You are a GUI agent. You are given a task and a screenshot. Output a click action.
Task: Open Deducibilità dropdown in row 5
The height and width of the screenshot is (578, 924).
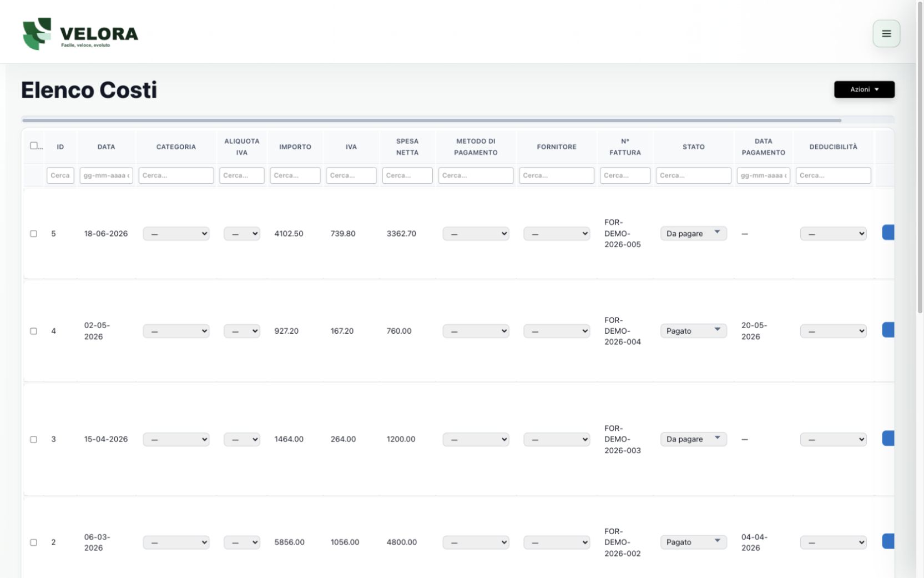pyautogui.click(x=833, y=234)
